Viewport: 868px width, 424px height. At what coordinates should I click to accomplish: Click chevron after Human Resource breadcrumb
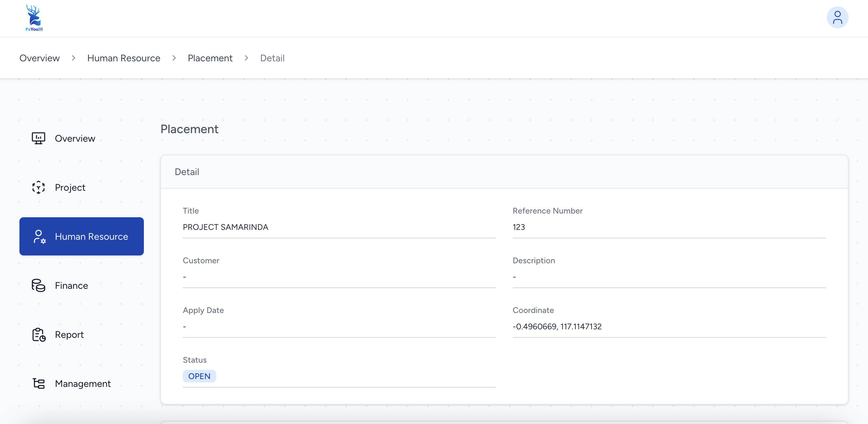[174, 58]
